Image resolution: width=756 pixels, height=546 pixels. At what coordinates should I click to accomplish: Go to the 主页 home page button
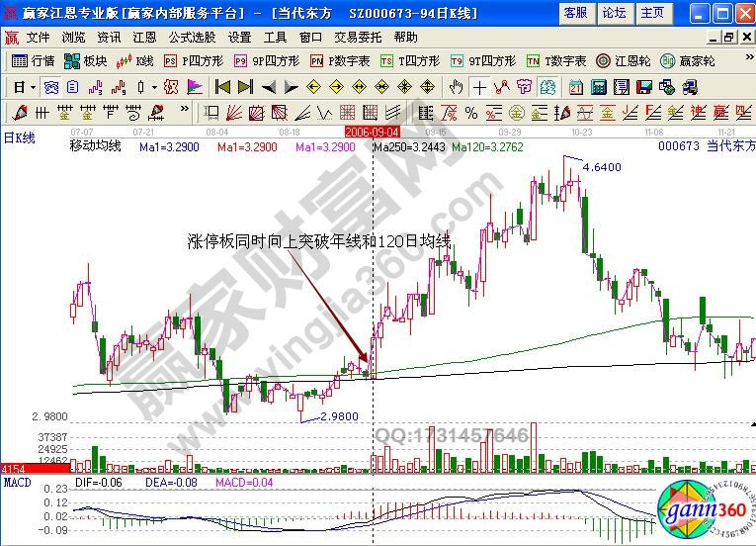[651, 13]
